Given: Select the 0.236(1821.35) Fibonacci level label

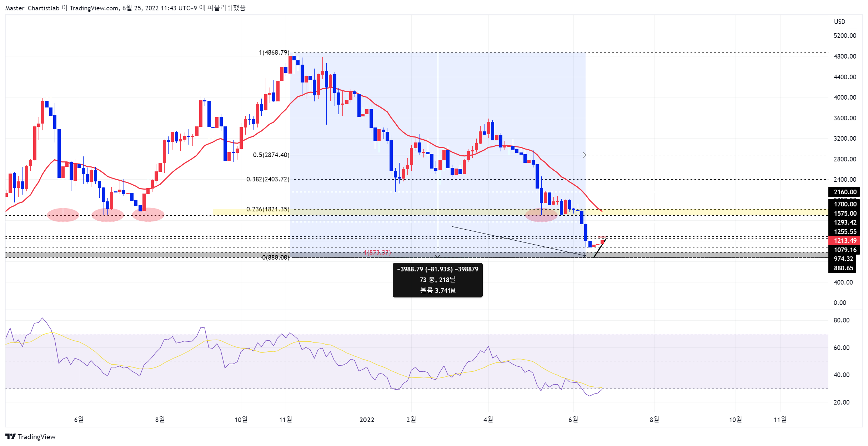Looking at the screenshot, I should (x=267, y=209).
